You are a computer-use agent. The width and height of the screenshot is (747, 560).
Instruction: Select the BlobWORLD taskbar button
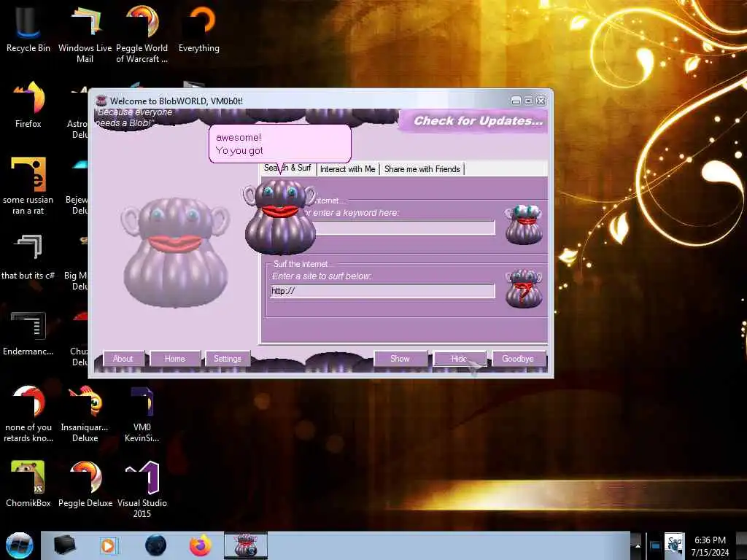point(246,545)
